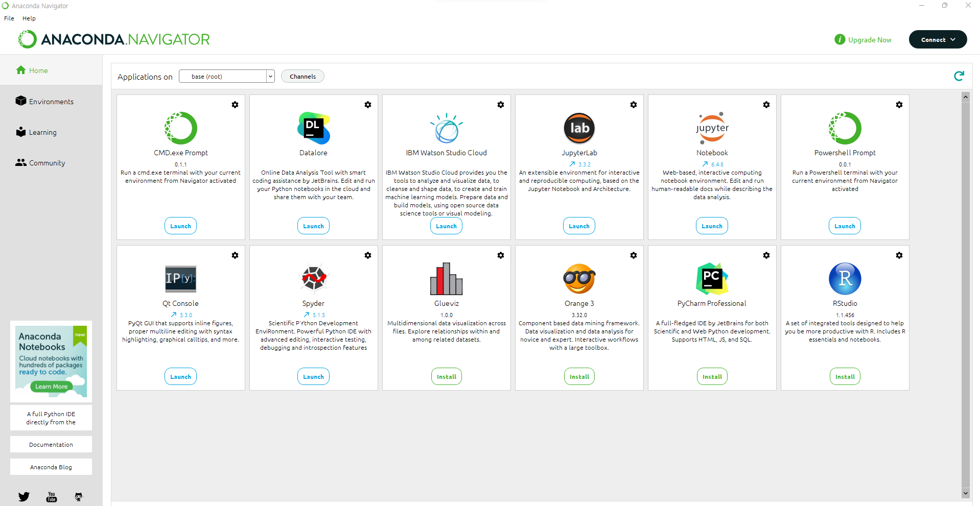980x506 pixels.
Task: Launch IBM Watson Studio Cloud
Action: coord(447,226)
